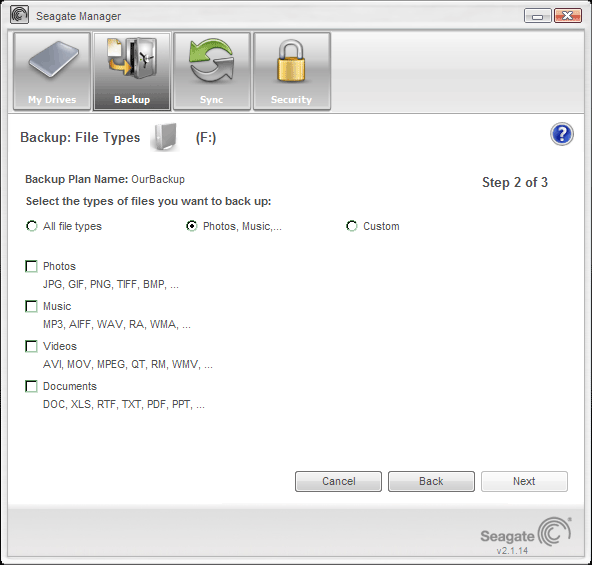The height and width of the screenshot is (565, 592).
Task: Open the Sync arrows section
Action: 212,71
